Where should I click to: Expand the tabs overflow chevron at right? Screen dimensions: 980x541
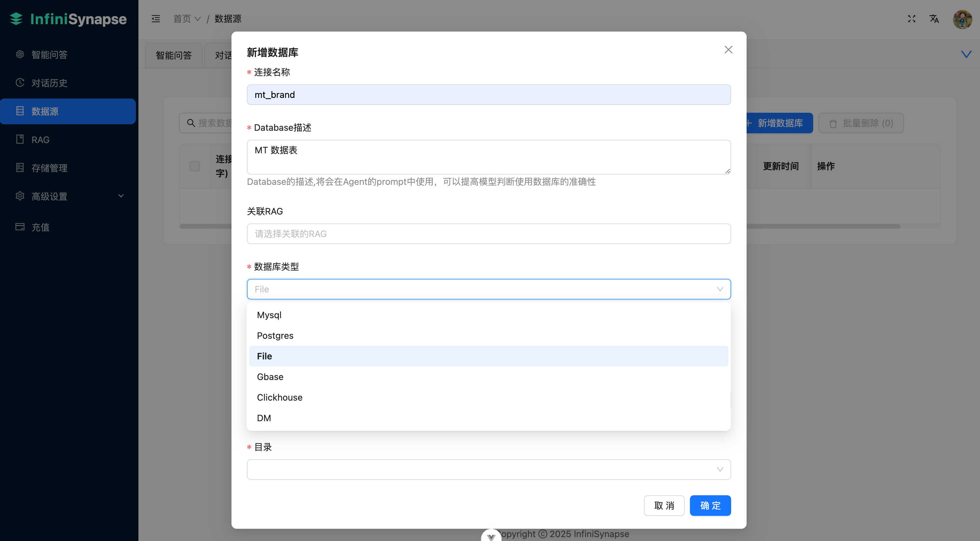[966, 54]
